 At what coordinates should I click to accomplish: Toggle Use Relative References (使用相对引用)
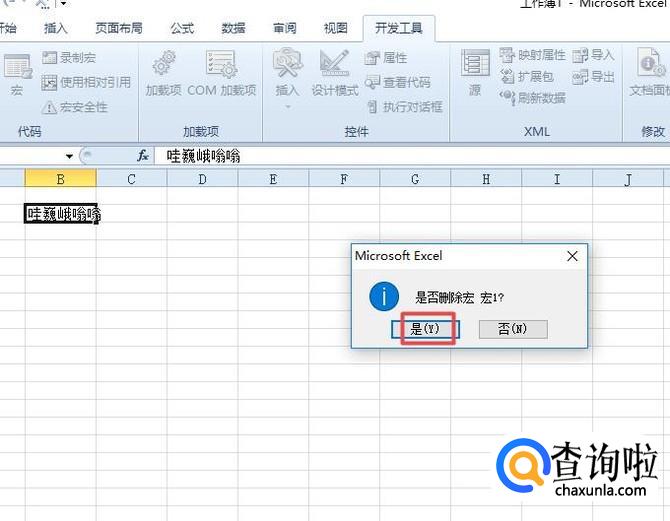point(86,82)
